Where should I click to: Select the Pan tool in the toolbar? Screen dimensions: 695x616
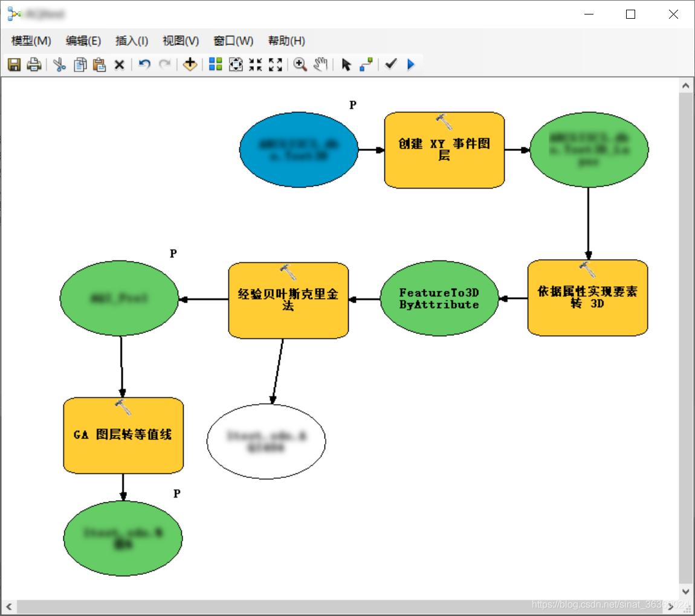point(320,64)
